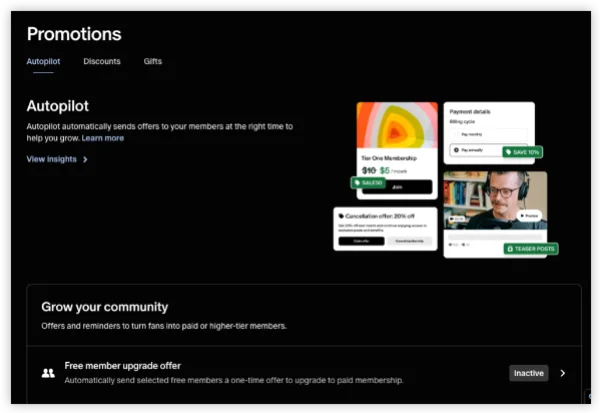Click the SAVE 10% green tag
Image resolution: width=600 pixels, height=413 pixels.
pyautogui.click(x=522, y=152)
